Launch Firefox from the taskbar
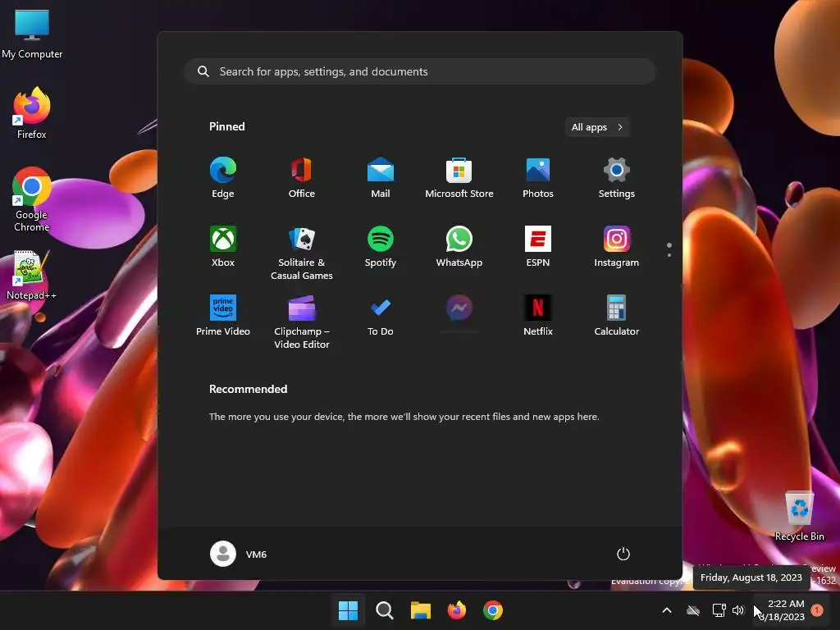840x630 pixels. pos(456,610)
